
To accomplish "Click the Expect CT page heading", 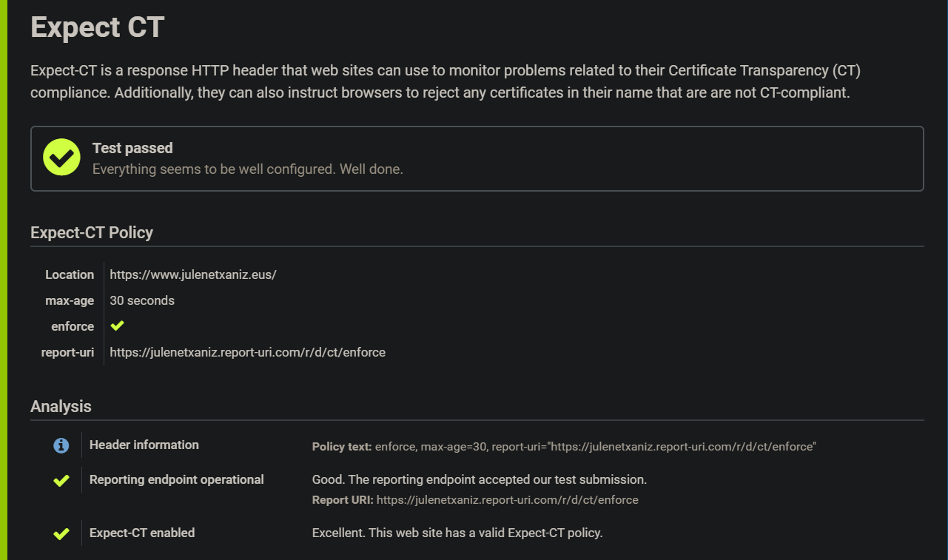I will click(x=97, y=27).
